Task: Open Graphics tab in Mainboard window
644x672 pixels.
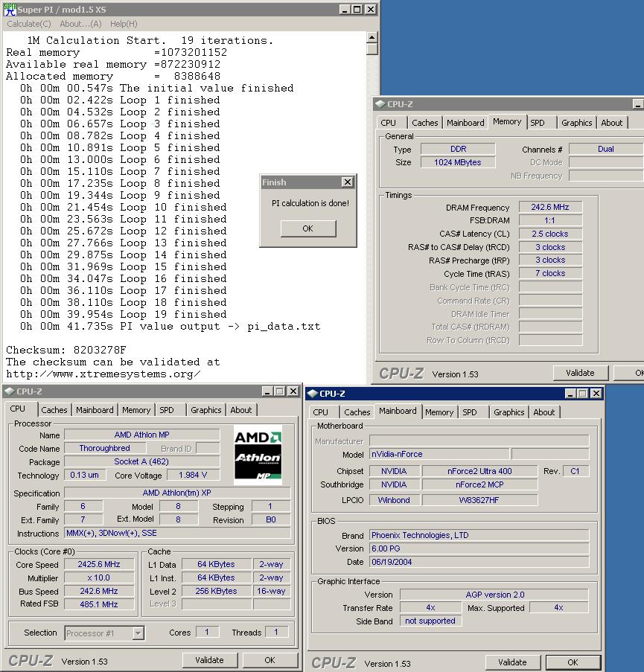Action: [508, 412]
